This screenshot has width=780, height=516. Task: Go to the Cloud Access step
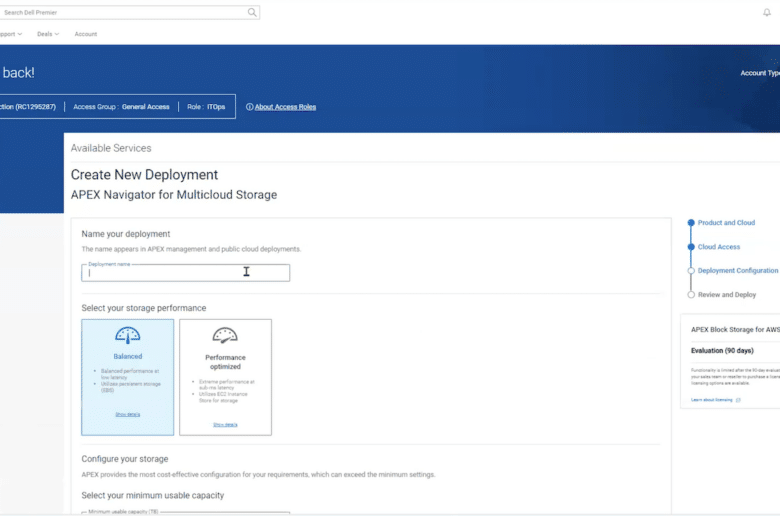[x=719, y=247]
